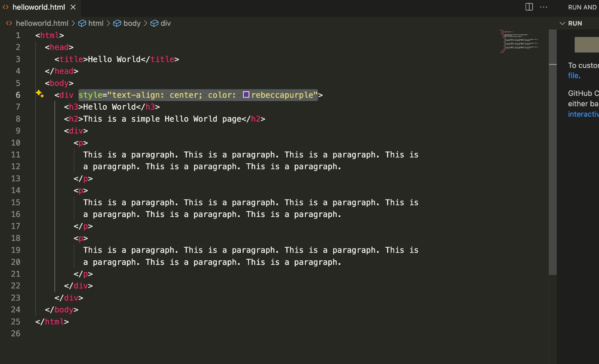Click the HTML file icon on the editor tab
The height and width of the screenshot is (364, 599).
(x=6, y=7)
